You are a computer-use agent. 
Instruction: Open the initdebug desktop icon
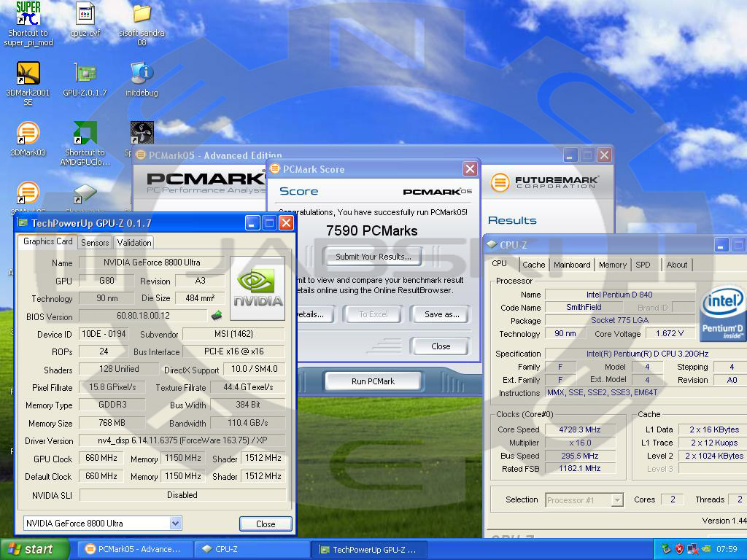(142, 73)
